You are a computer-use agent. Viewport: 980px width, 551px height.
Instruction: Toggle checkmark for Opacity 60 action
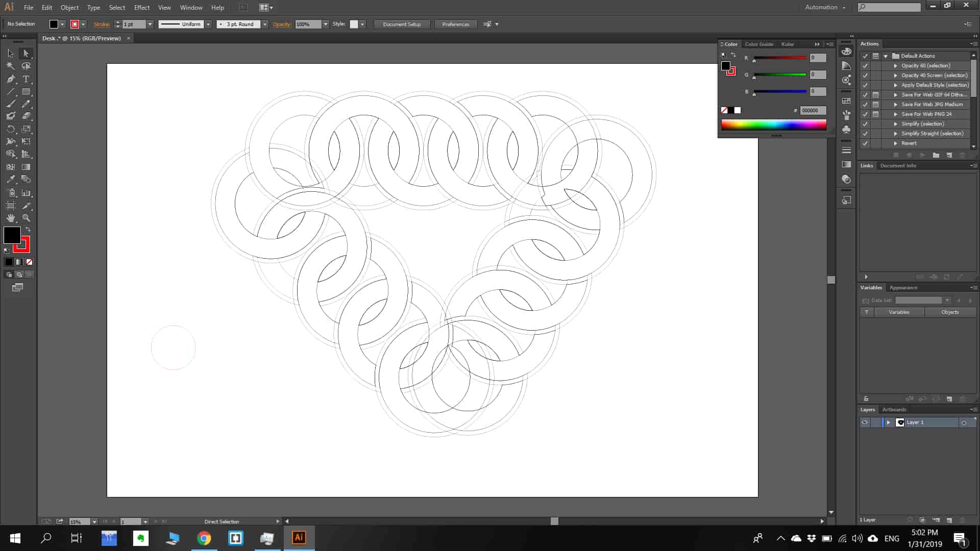[x=865, y=66]
